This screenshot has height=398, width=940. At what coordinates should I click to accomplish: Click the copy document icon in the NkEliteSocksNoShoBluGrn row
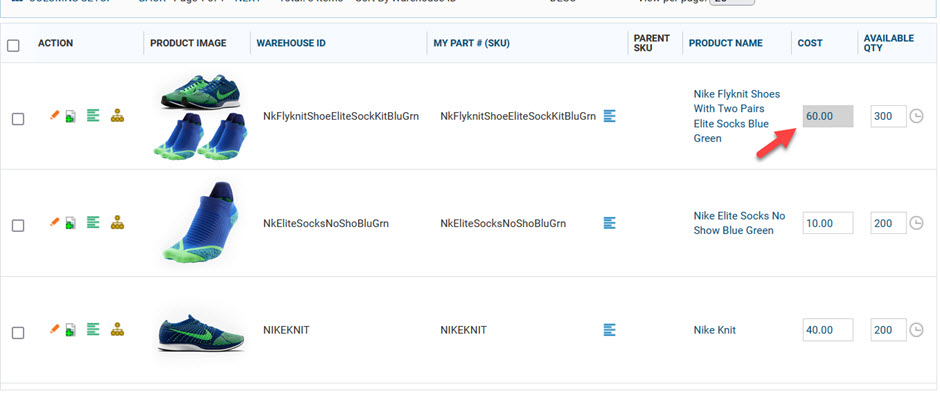click(x=71, y=224)
